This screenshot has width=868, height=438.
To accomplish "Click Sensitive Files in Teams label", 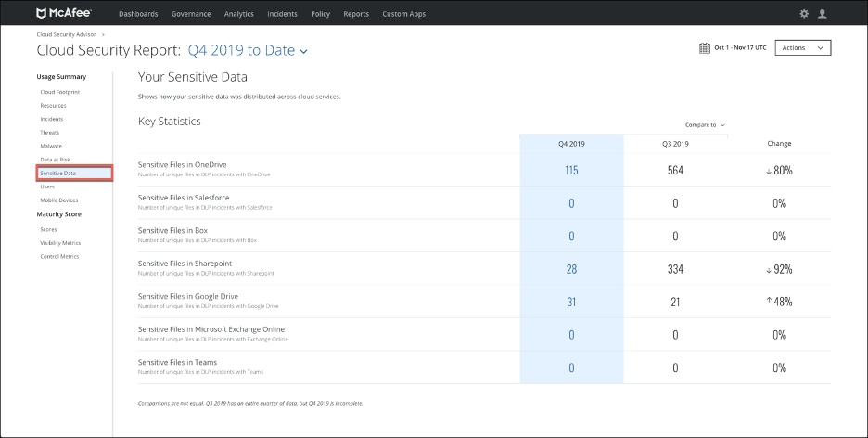I will pos(177,362).
